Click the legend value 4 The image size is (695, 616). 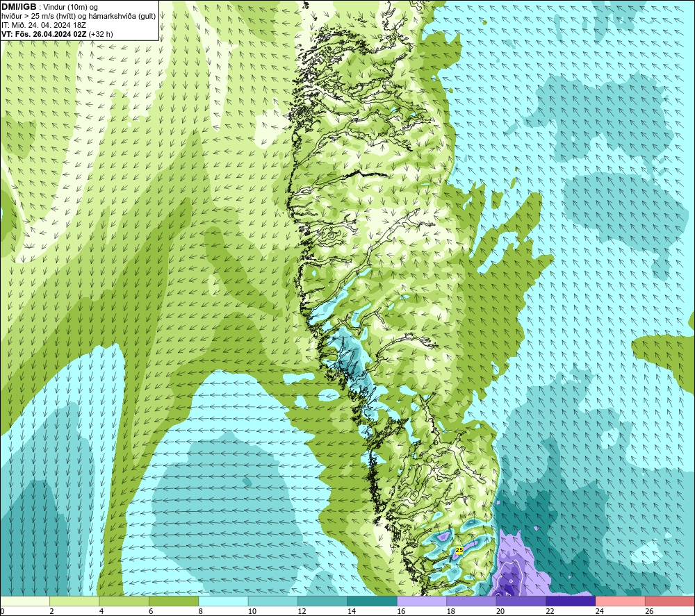point(101,611)
